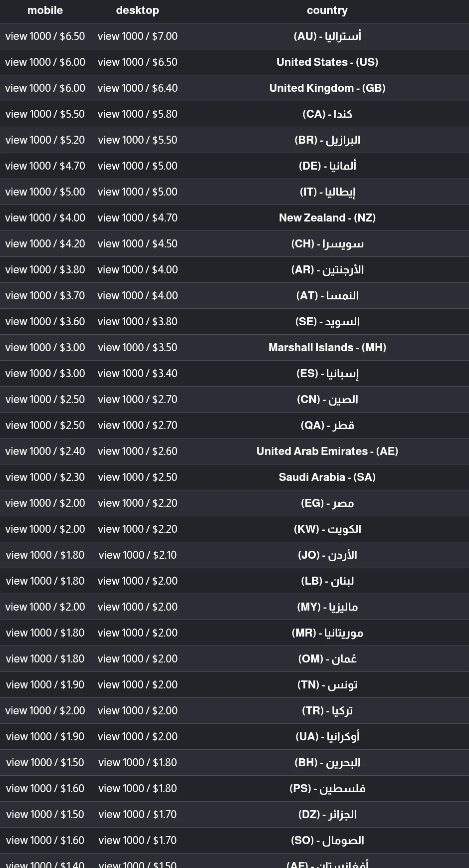The image size is (469, 868).
Task: Select the country cell labeled (PS)
Action: coord(327,789)
